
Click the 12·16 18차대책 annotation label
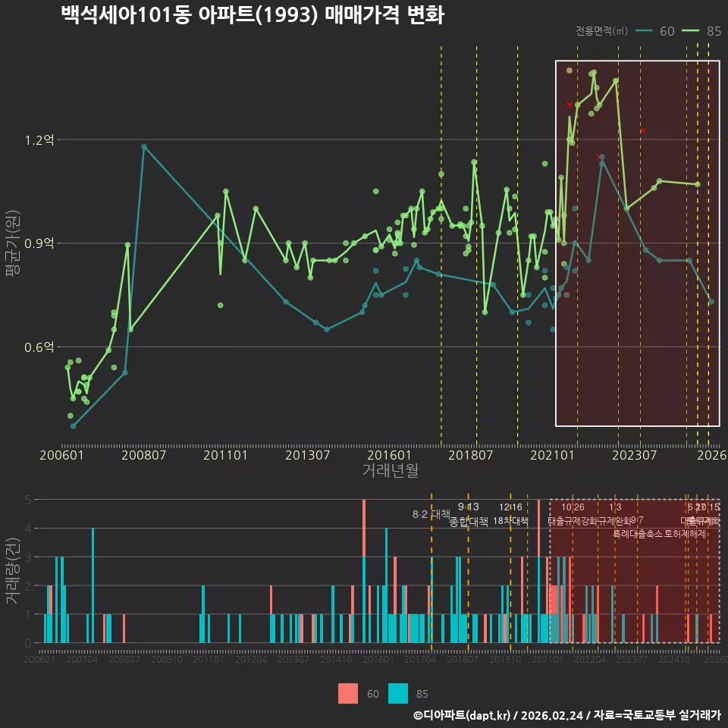[510, 514]
